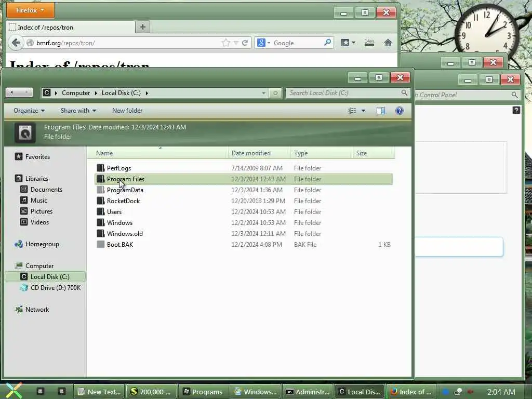Open the Pictures library
This screenshot has height=399, width=532.
42,211
